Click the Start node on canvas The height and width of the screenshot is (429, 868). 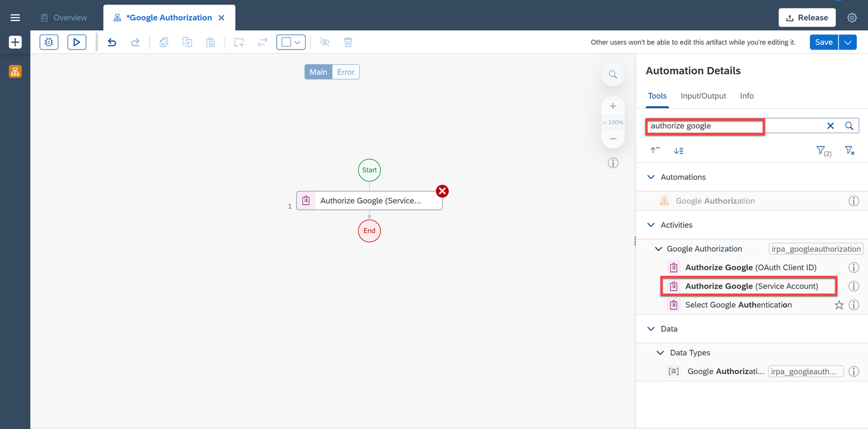[x=370, y=170]
